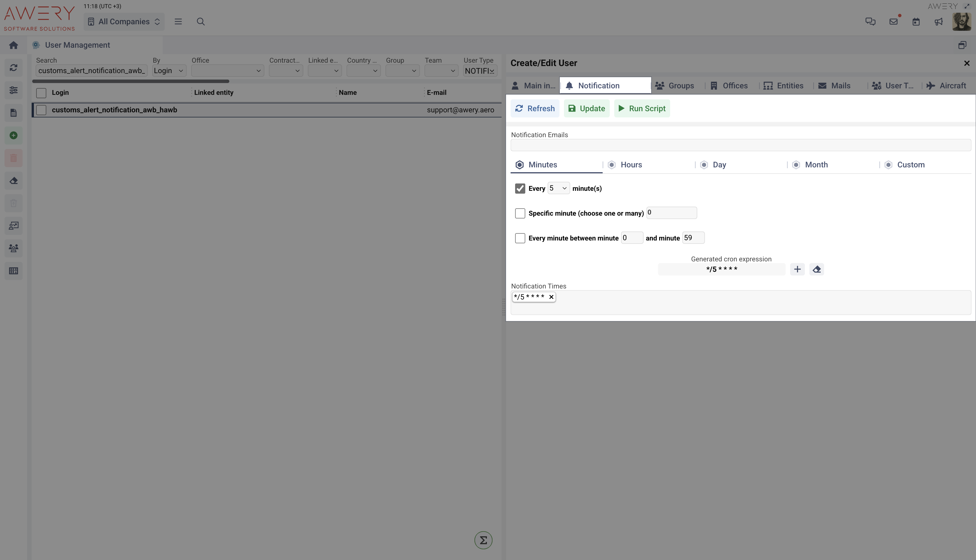This screenshot has width=976, height=560.
Task: Click the Notification Emails input field
Action: pyautogui.click(x=740, y=145)
